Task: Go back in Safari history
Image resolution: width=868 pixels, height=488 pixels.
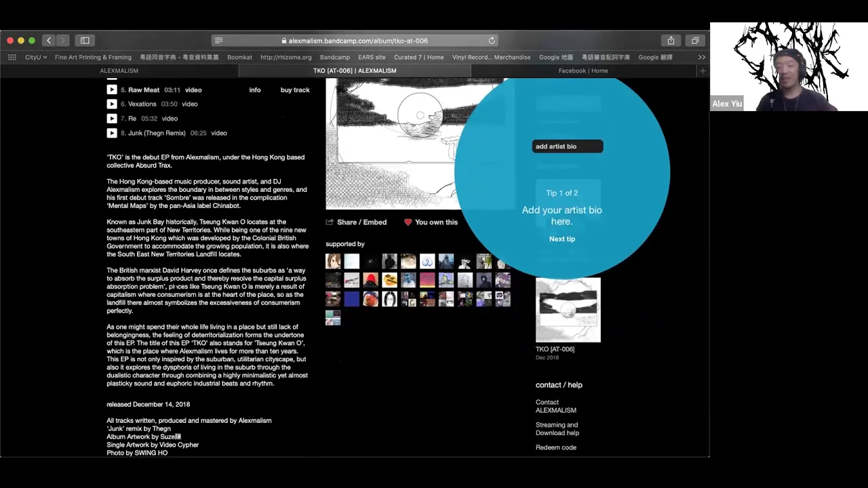Action: 48,41
